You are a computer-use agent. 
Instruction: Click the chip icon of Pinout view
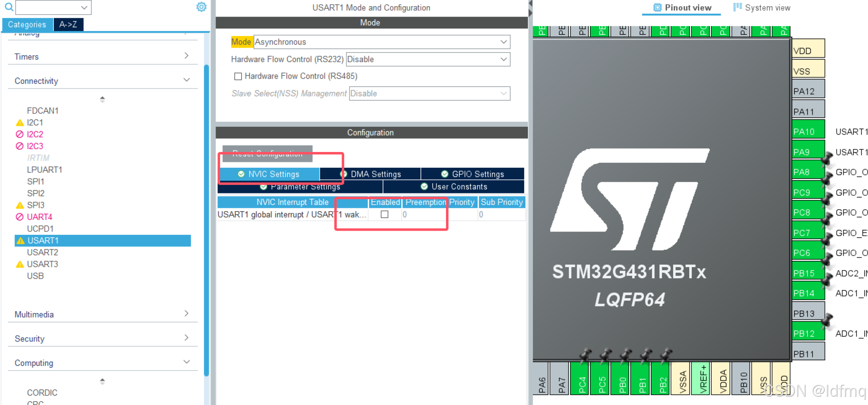657,7
